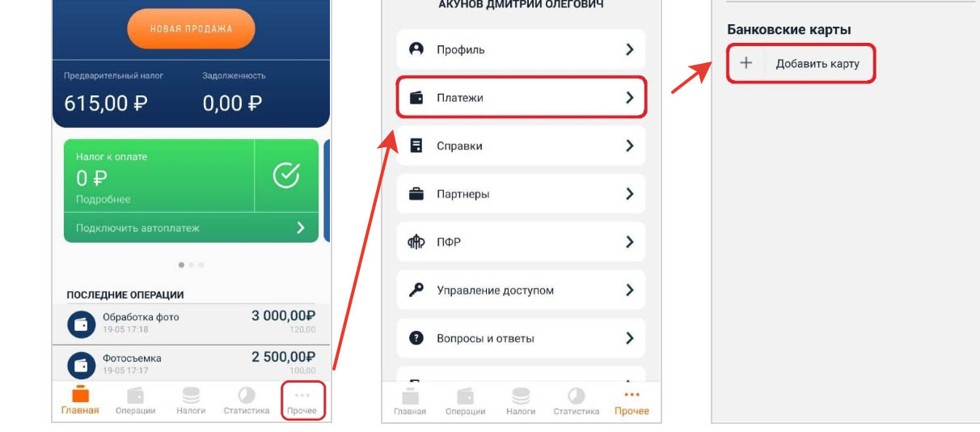Image resolution: width=980 pixels, height=432 pixels.
Task: Click the Управление доступом key icon
Action: click(x=416, y=290)
